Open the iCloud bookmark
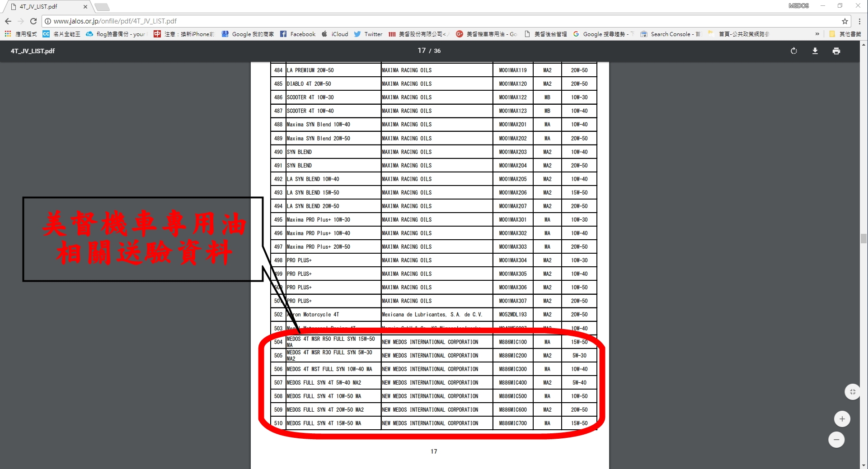The height and width of the screenshot is (469, 868). tap(335, 34)
